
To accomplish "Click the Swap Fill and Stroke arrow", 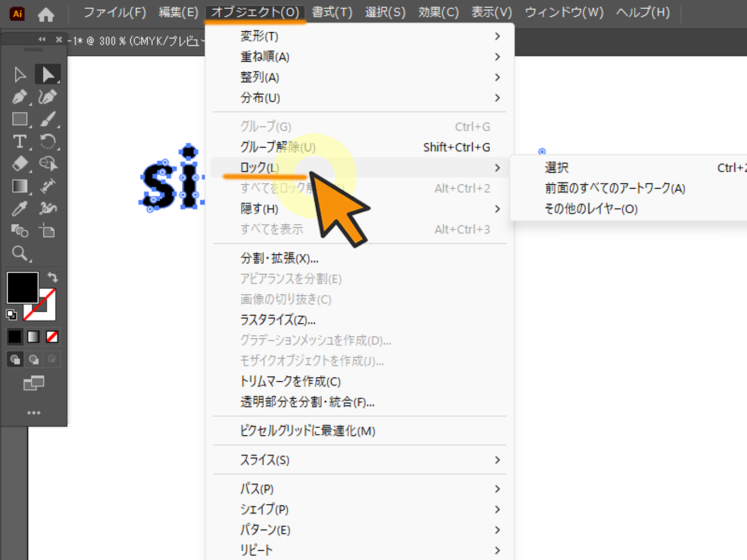I will point(53,277).
